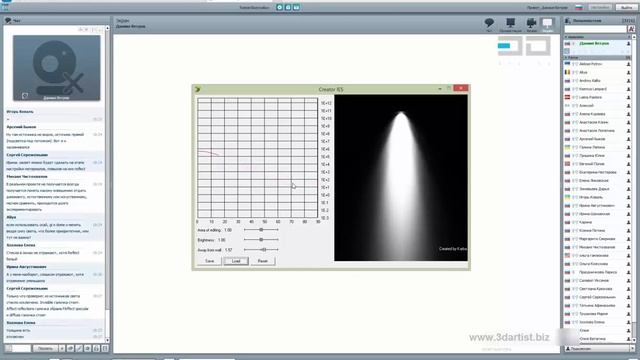
Task: Click the Настройки button in top bar
Action: (x=600, y=7)
